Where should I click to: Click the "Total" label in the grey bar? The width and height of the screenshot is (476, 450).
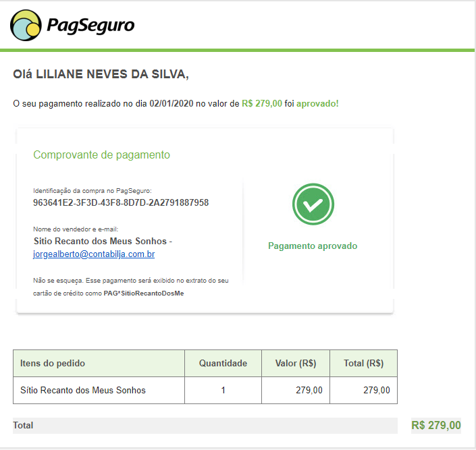[x=23, y=426]
